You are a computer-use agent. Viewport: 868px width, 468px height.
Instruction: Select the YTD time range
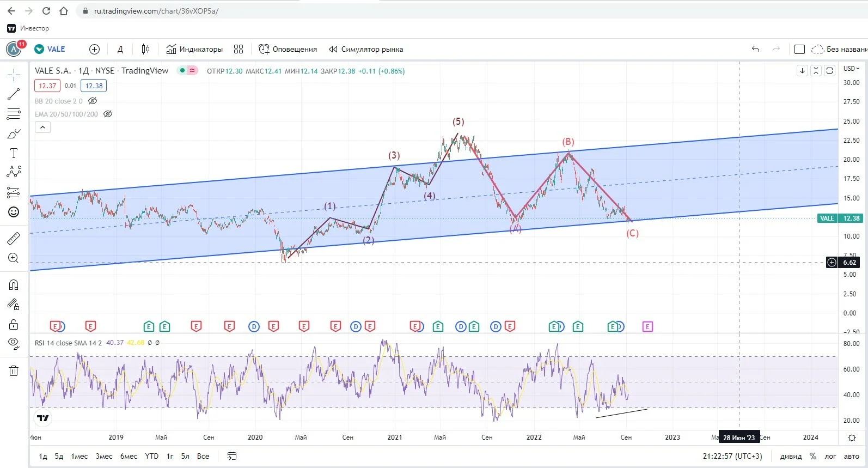(151, 456)
